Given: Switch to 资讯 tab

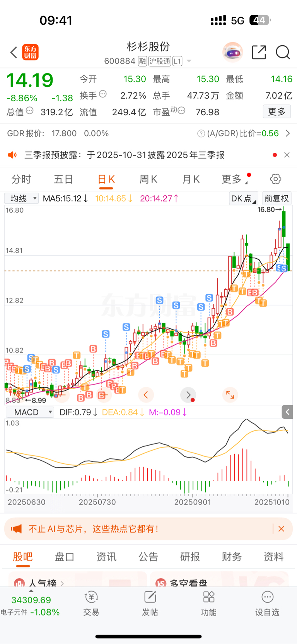Looking at the screenshot, I should tap(106, 557).
